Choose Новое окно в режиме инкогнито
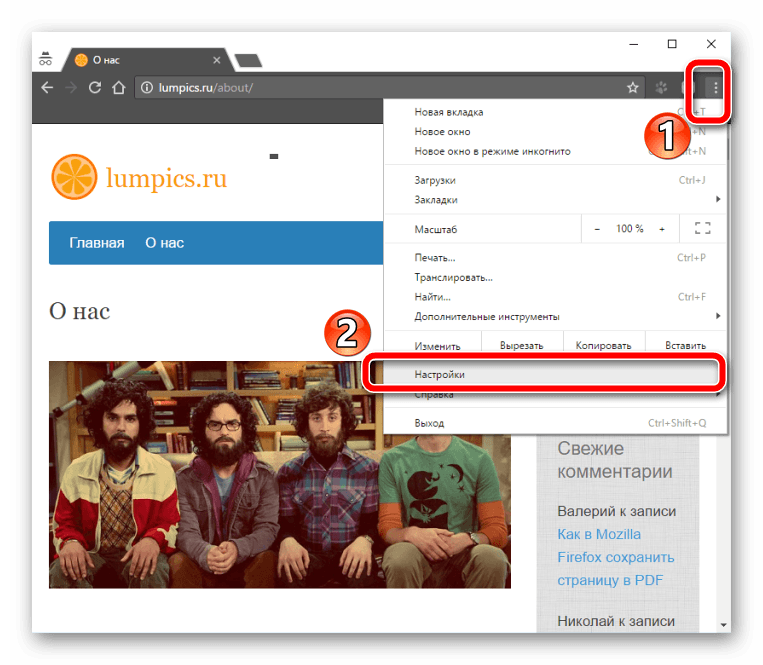 [492, 152]
